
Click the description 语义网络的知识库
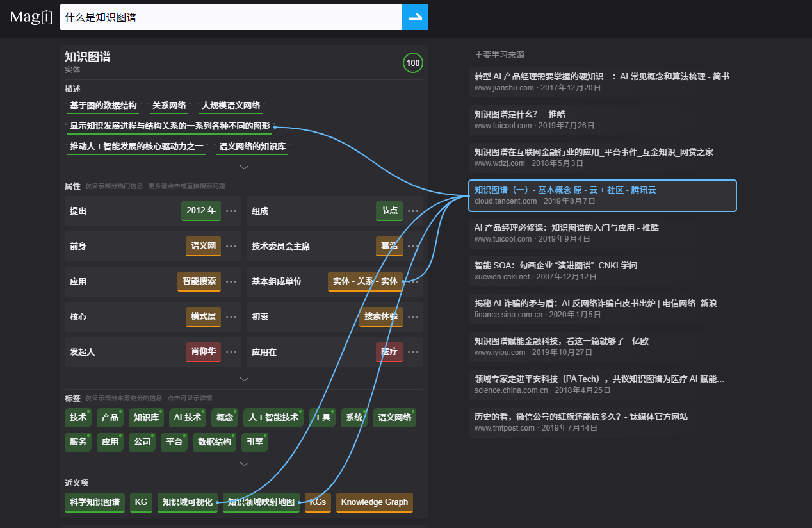click(x=252, y=147)
